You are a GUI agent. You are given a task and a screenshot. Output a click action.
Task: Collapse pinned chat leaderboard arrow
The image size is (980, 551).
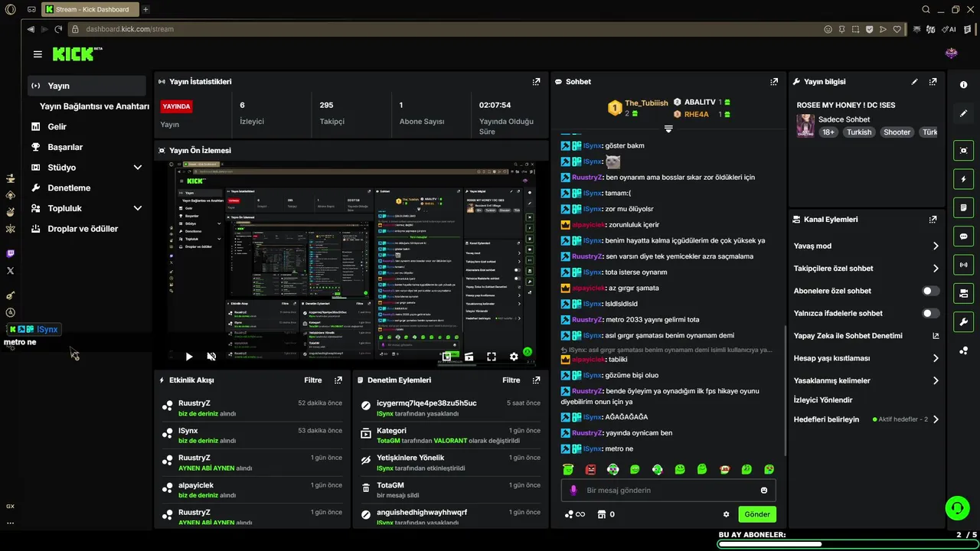[668, 129]
